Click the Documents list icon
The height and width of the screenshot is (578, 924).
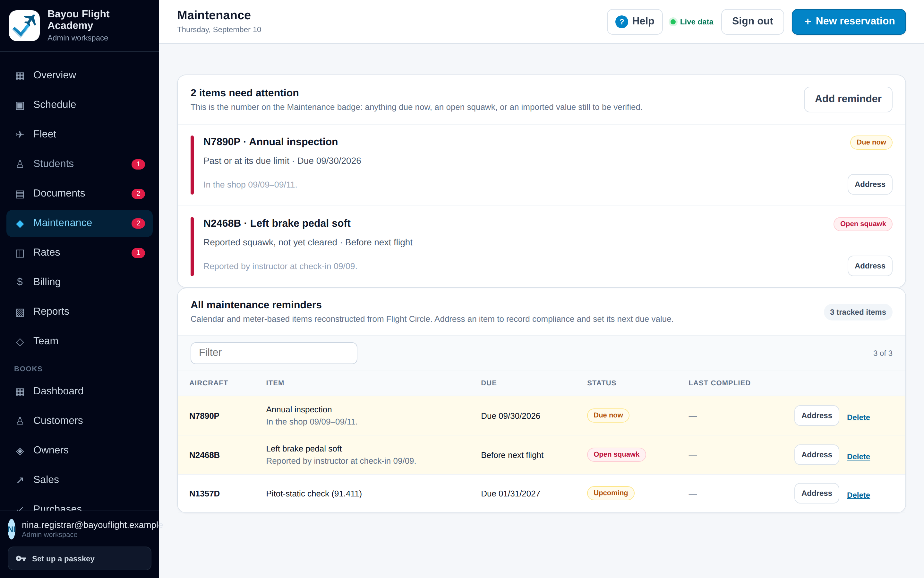coord(20,194)
